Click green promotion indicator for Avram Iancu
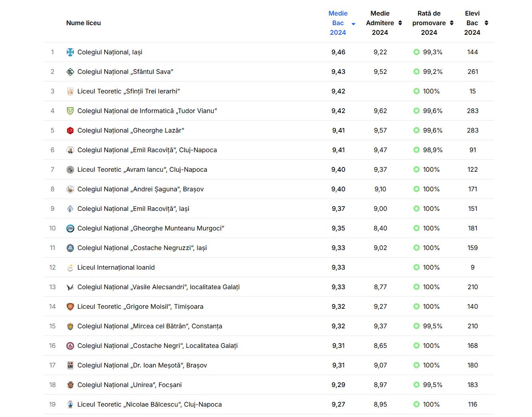The width and height of the screenshot is (532, 417). tap(416, 170)
